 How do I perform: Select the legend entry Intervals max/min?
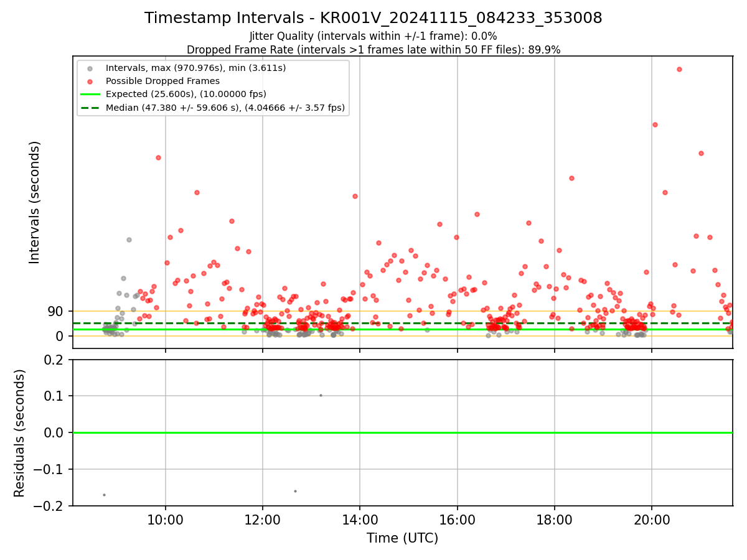click(x=195, y=68)
